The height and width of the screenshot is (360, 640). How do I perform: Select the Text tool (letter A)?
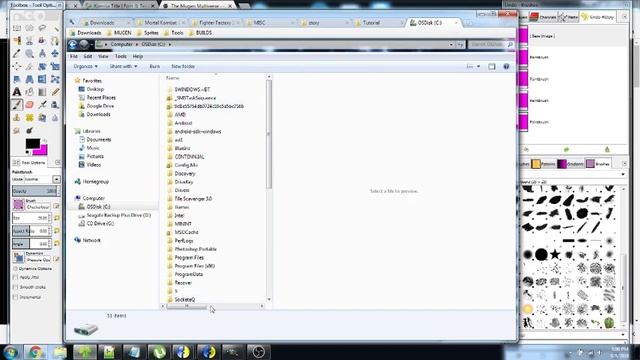coord(17,92)
